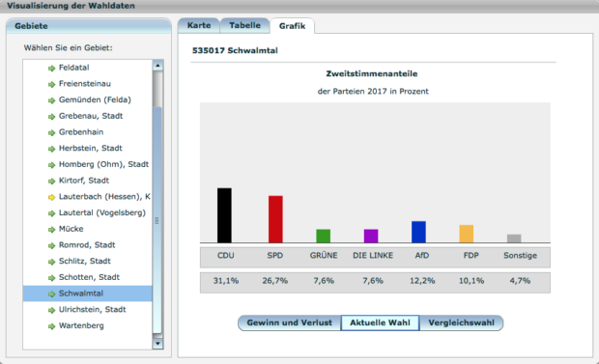Click the scroll up arrow of area list
The height and width of the screenshot is (364, 599).
(x=157, y=66)
